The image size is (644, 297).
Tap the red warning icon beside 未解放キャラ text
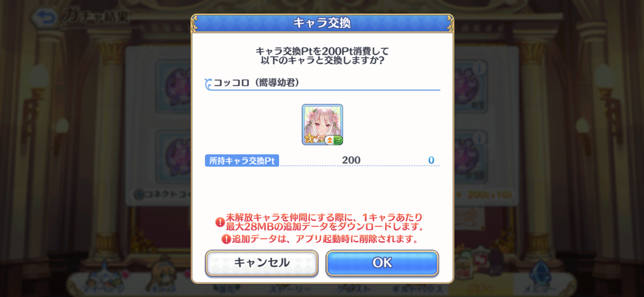220,222
